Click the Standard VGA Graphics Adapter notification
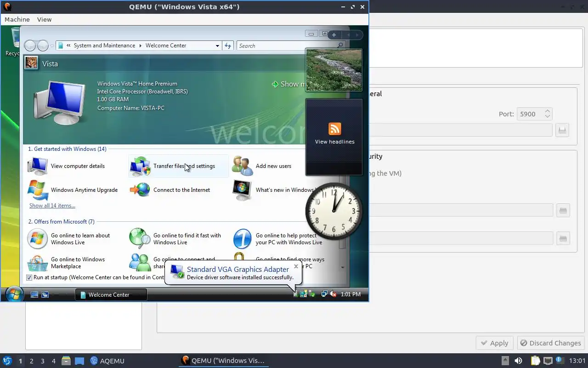Viewport: 588px width, 368px height. [x=233, y=273]
